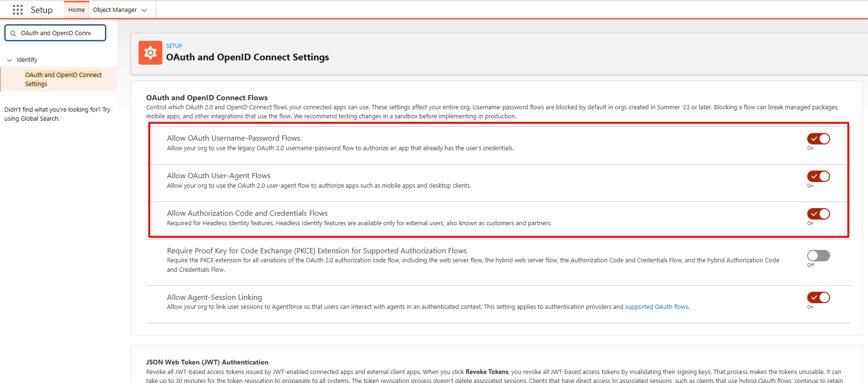This screenshot has width=868, height=383.
Task: Switch to the Home tab
Action: 76,10
